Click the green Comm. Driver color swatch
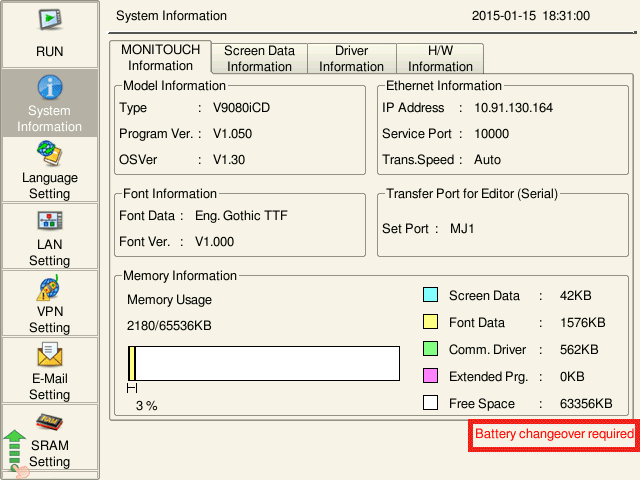 pos(430,349)
